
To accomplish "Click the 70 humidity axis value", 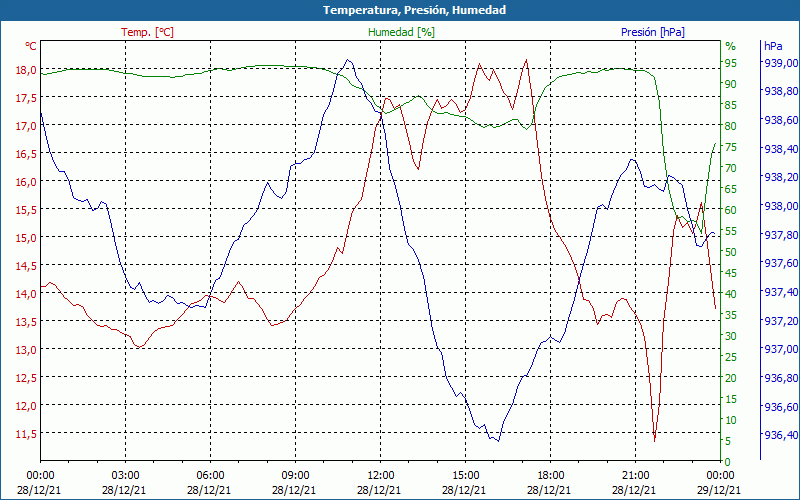I will coord(731,168).
